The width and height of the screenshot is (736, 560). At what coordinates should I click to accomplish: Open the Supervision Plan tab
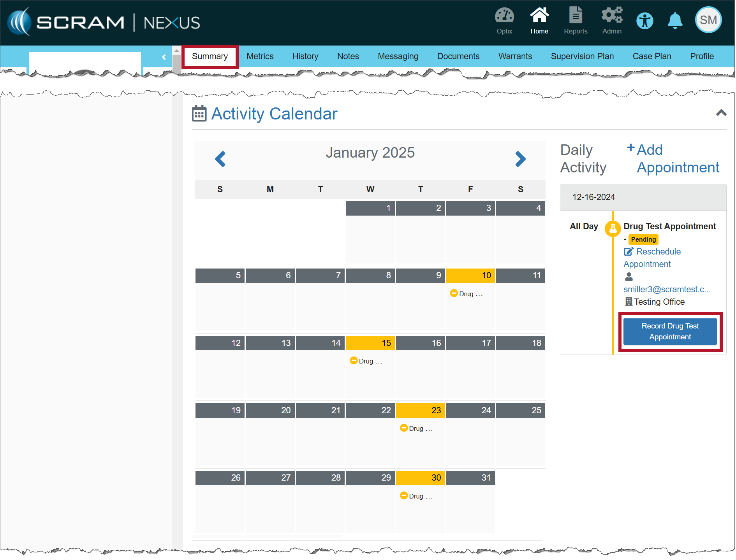(582, 56)
